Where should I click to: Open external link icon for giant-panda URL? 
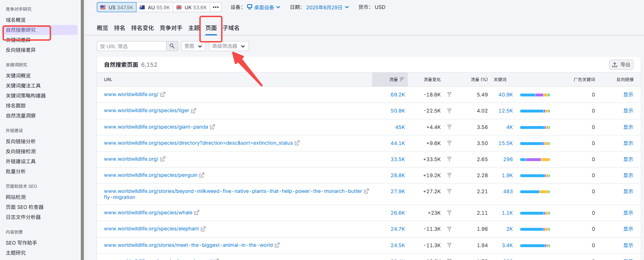pos(213,127)
